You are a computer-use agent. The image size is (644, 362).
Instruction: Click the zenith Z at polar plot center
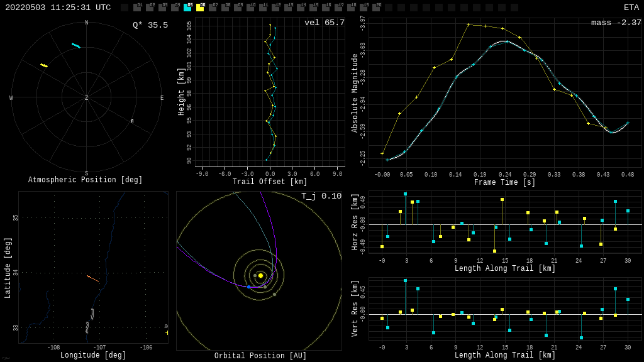(87, 98)
